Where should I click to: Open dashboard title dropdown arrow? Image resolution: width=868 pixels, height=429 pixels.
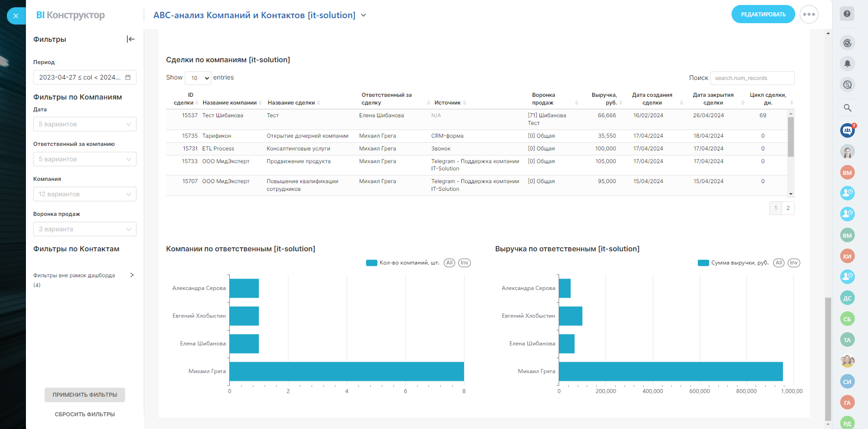363,15
